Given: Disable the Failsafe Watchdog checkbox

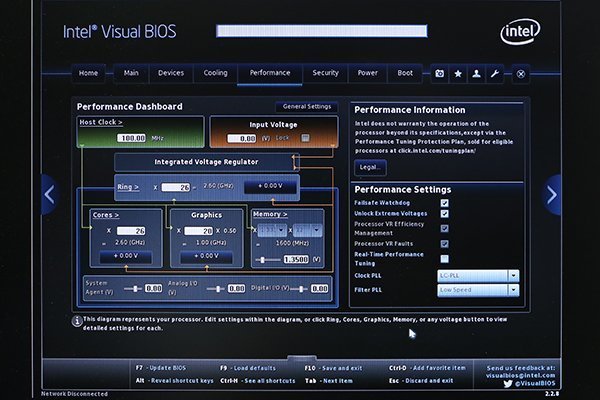Looking at the screenshot, I should (444, 202).
